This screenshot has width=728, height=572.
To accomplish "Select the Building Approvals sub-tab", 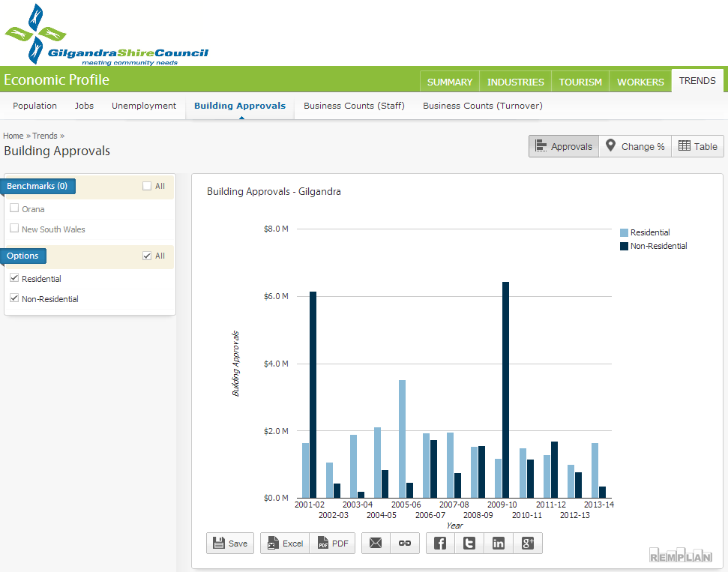I will click(240, 106).
